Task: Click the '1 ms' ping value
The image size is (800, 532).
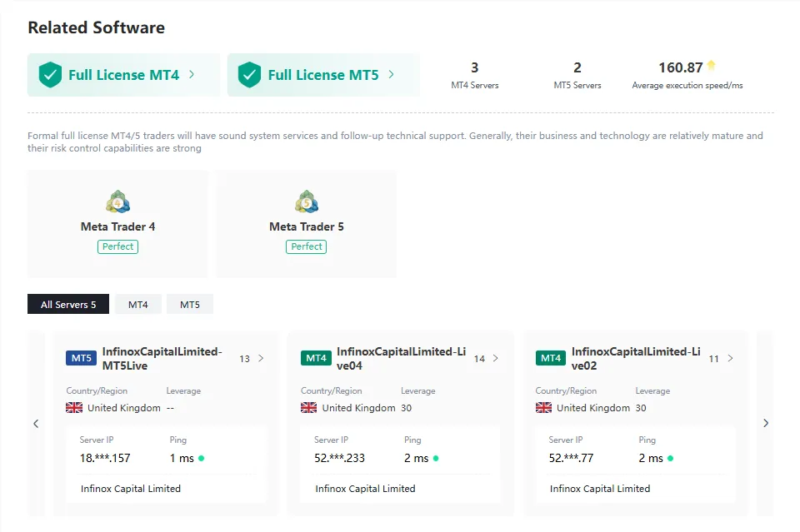Action: pos(182,458)
